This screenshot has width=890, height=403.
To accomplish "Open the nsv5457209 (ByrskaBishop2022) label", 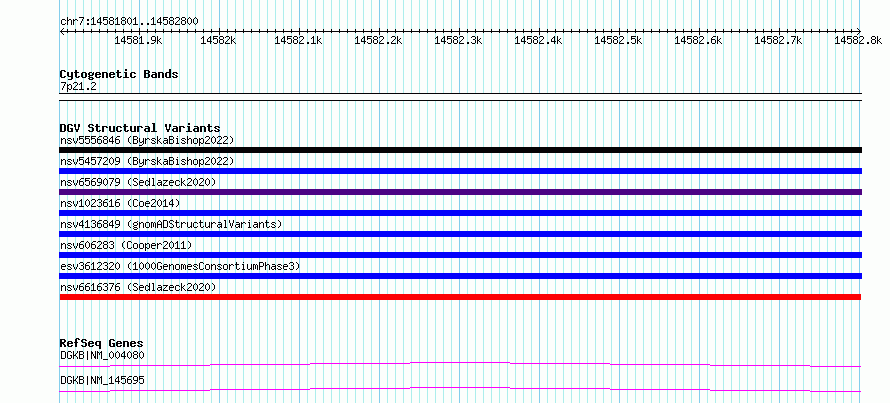I will pos(147,161).
